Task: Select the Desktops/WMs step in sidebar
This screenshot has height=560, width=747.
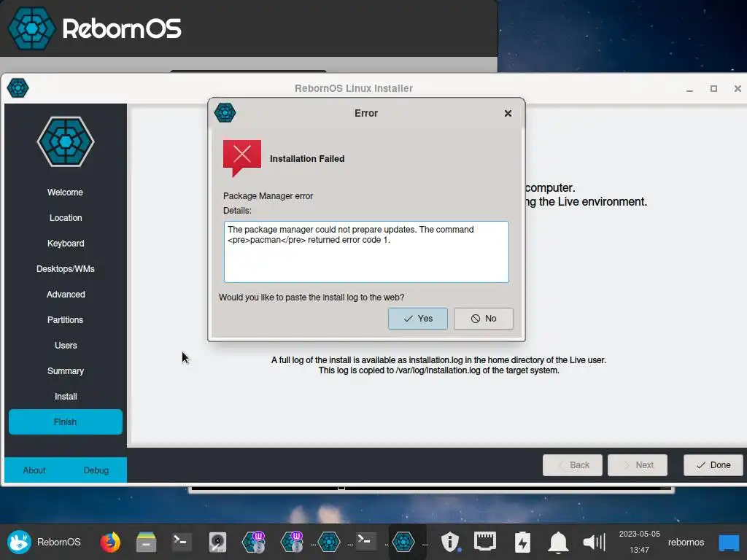Action: coord(65,269)
